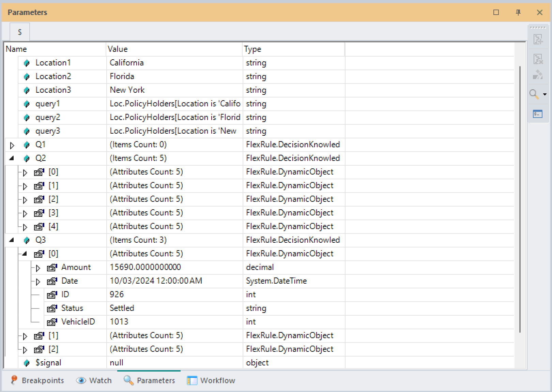Close the Parameters panel
This screenshot has width=552, height=392.
(539, 13)
